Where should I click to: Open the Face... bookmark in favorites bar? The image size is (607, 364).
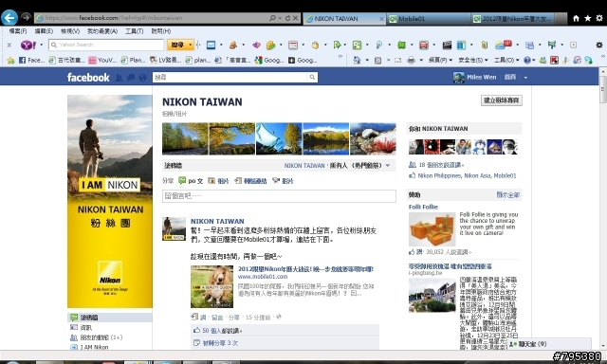(31, 60)
